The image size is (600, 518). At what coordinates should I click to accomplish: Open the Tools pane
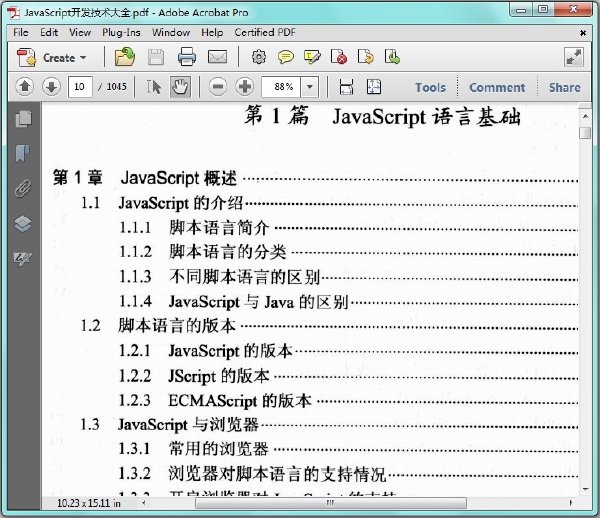(430, 88)
